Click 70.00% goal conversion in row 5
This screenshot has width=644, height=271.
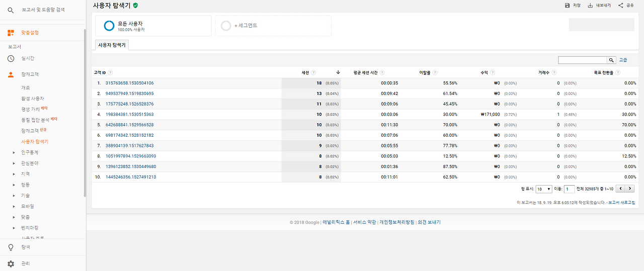pos(629,125)
